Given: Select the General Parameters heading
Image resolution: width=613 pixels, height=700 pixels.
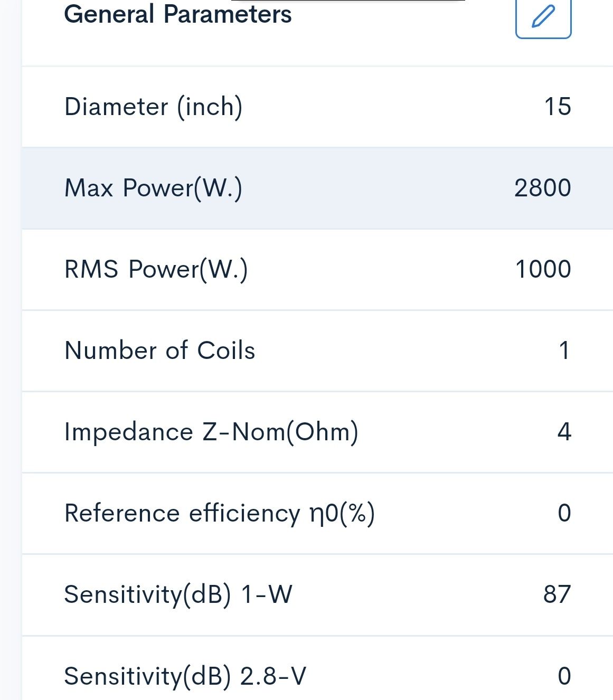Looking at the screenshot, I should pos(177,14).
